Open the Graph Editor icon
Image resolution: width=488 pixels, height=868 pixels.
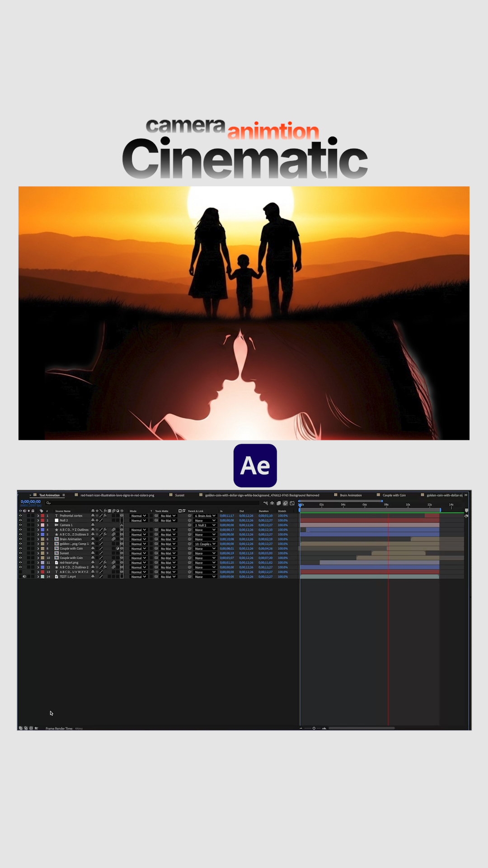pos(292,503)
